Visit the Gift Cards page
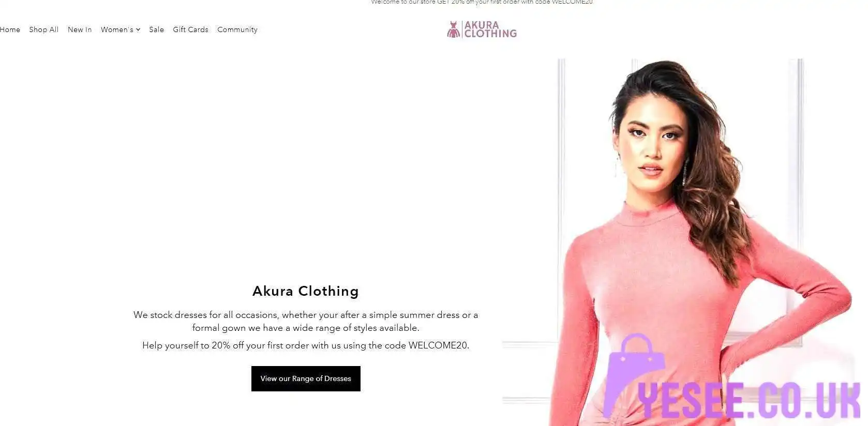 [191, 29]
